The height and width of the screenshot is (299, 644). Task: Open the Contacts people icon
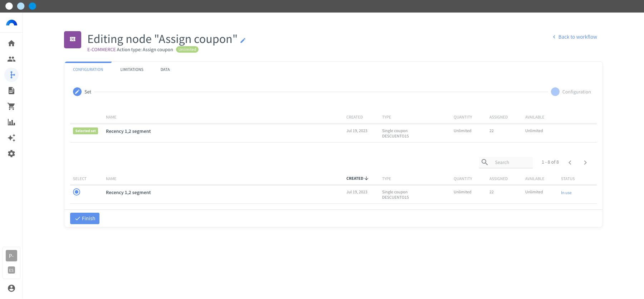[x=11, y=59]
